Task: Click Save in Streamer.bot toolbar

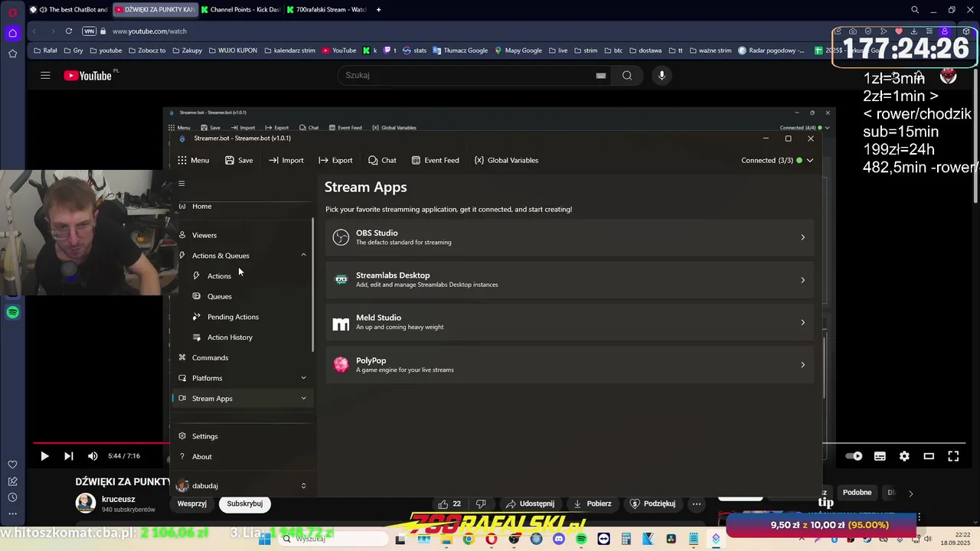Action: (239, 160)
